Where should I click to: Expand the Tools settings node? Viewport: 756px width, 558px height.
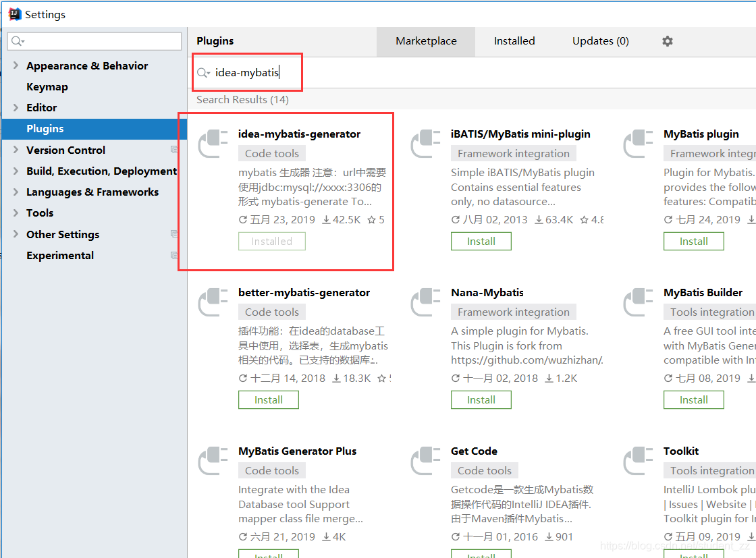pyautogui.click(x=16, y=213)
